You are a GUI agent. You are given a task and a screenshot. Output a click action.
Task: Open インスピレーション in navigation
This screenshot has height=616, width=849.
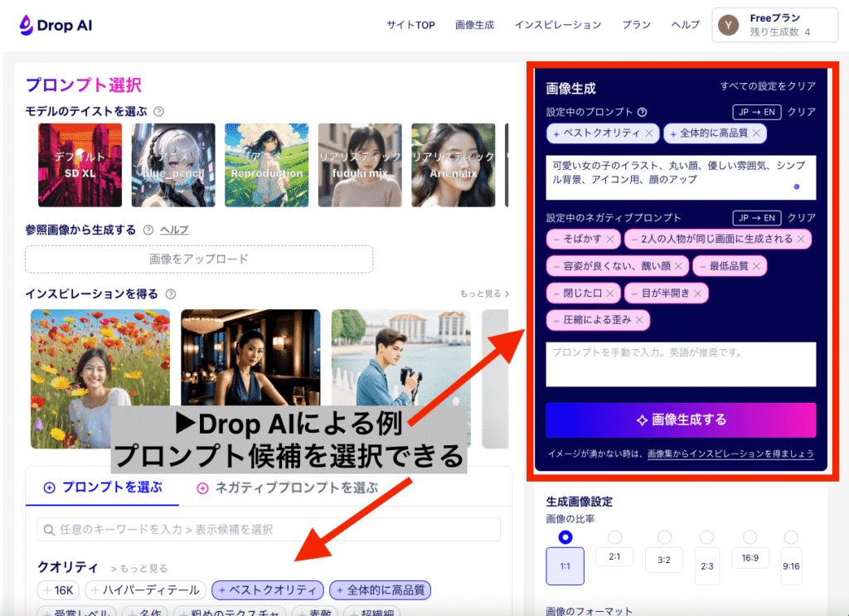(558, 25)
